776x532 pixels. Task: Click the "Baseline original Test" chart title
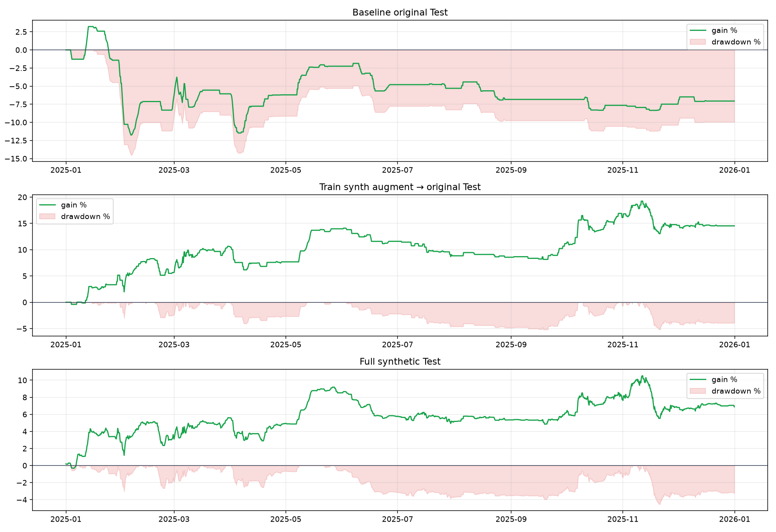point(400,12)
